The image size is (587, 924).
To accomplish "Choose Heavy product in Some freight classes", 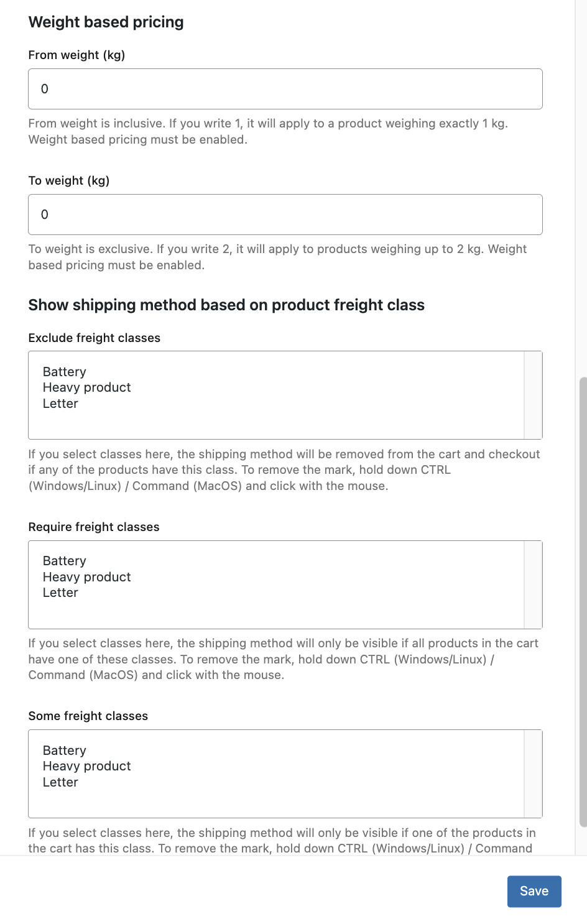I will (87, 766).
